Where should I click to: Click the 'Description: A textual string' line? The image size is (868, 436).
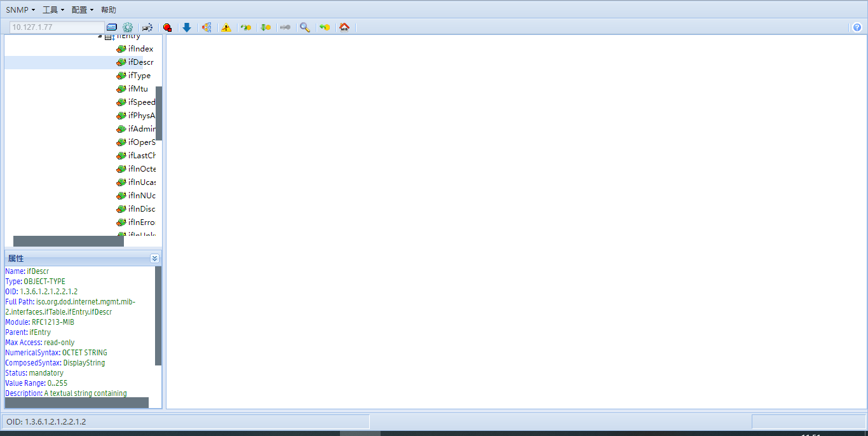[x=66, y=393]
